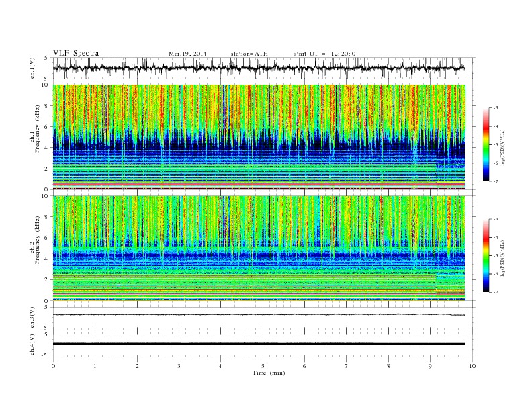Click the thick ch.4 voltage band
532x411 pixels.
[x=259, y=344]
